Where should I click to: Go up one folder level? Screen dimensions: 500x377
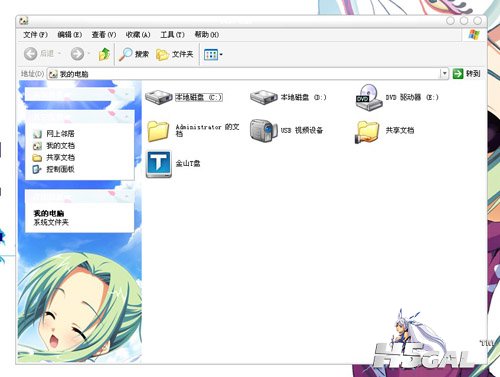(x=105, y=54)
